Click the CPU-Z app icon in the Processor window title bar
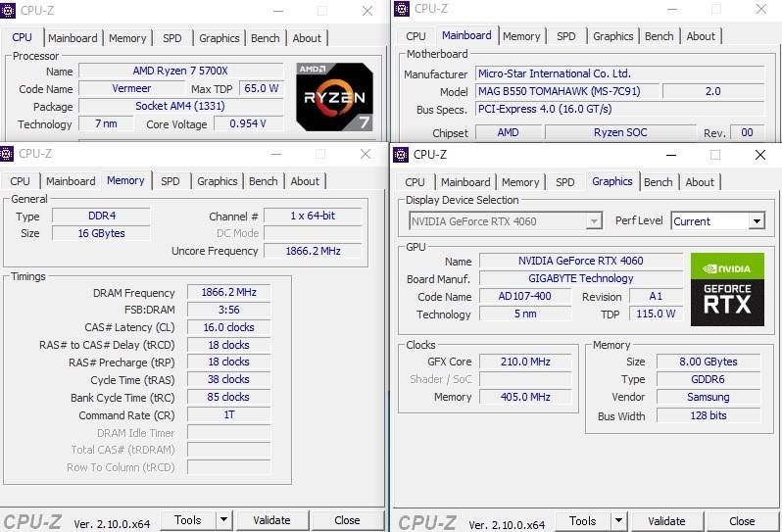782x532 pixels. (8, 10)
